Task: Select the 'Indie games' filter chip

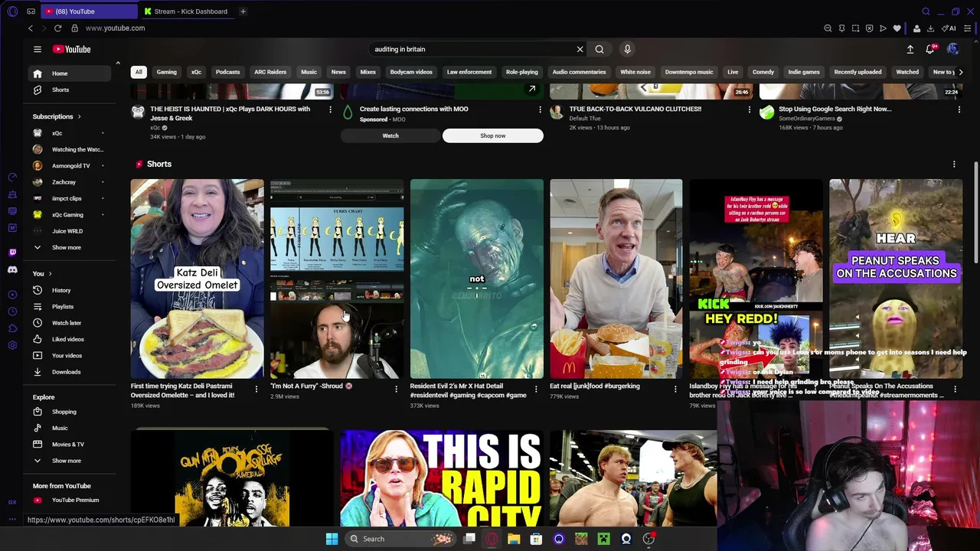Action: pyautogui.click(x=804, y=72)
